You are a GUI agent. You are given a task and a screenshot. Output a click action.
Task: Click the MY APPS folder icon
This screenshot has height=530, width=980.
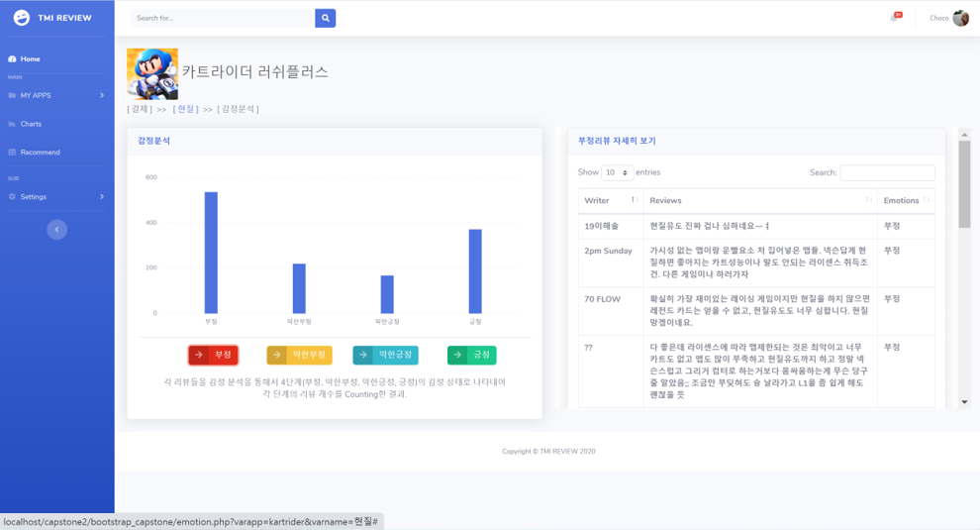[12, 95]
